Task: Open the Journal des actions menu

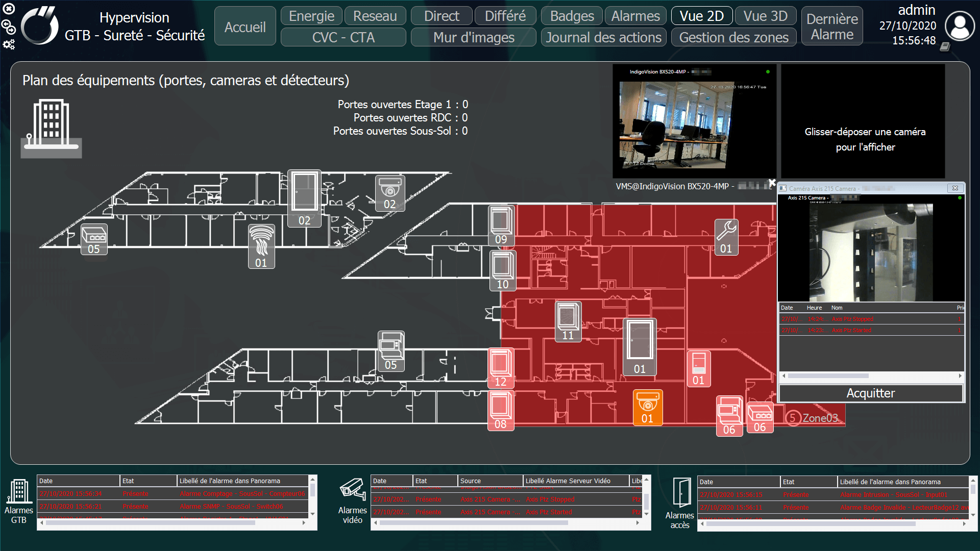Action: click(x=603, y=37)
